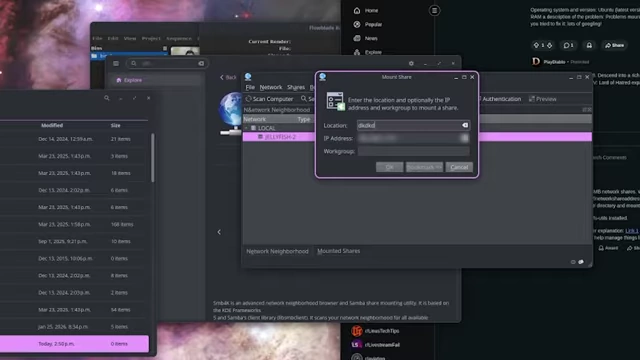Open the software center sidebar toggle icon

[x=116, y=64]
